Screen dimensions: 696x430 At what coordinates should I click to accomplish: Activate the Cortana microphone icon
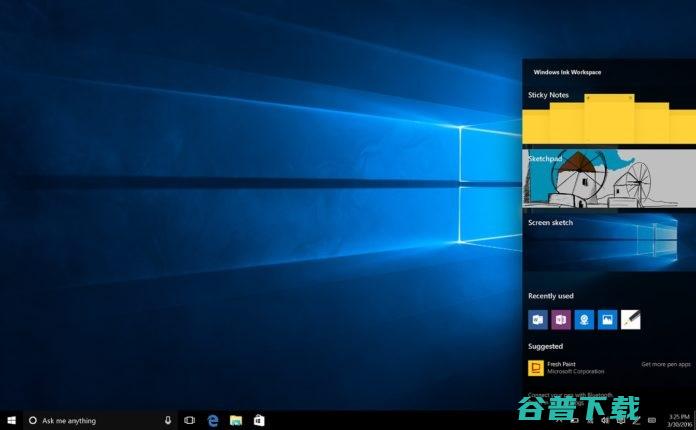tap(168, 420)
